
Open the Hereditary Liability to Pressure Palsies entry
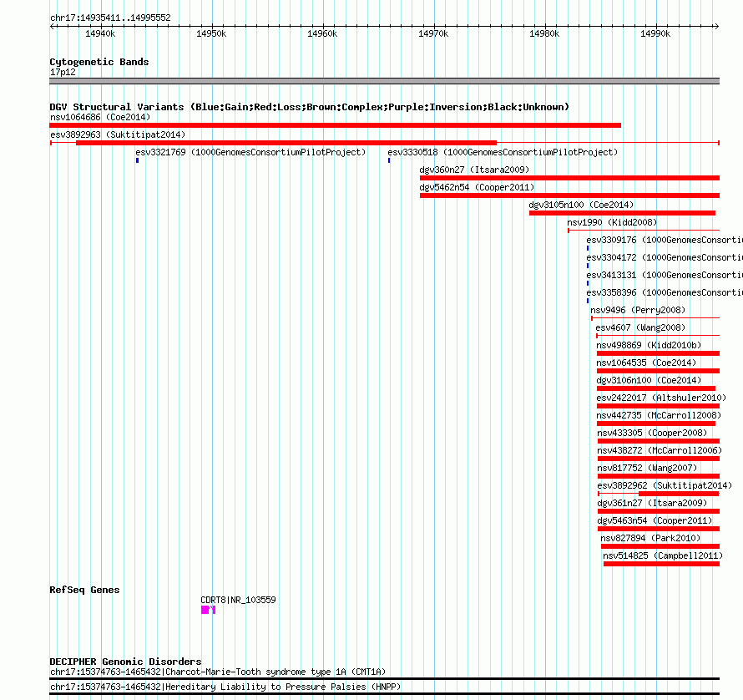(x=225, y=687)
